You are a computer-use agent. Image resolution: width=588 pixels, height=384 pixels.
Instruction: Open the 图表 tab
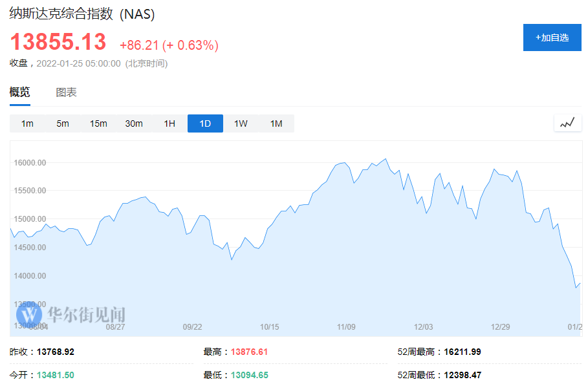pos(66,92)
